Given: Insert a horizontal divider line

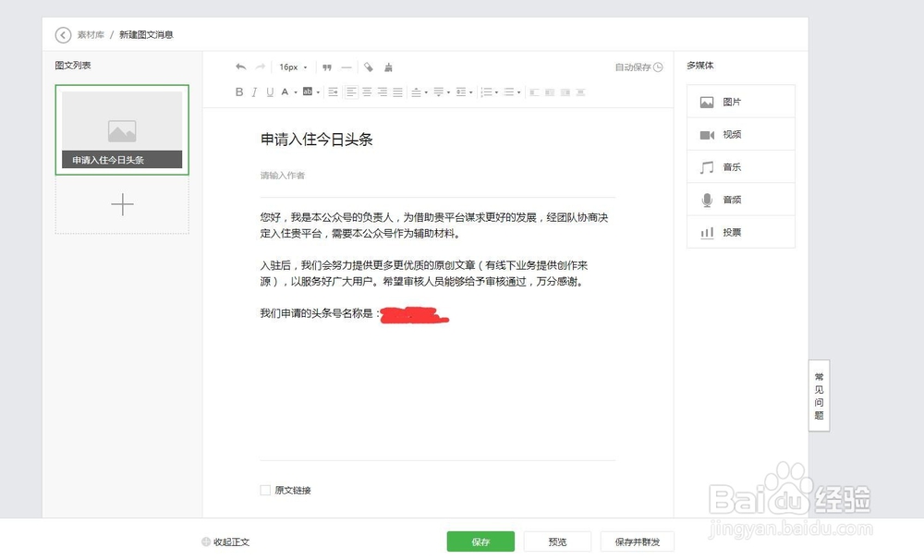Looking at the screenshot, I should click(x=346, y=67).
